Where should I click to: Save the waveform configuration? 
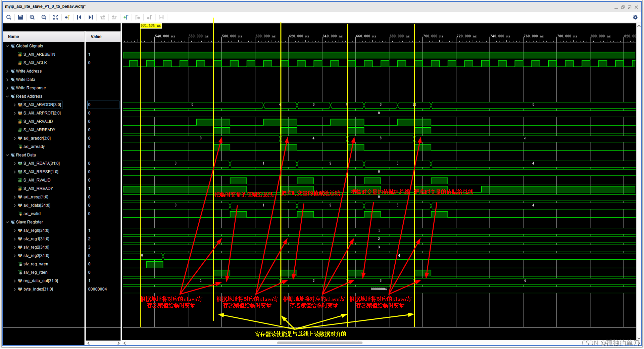pos(20,17)
